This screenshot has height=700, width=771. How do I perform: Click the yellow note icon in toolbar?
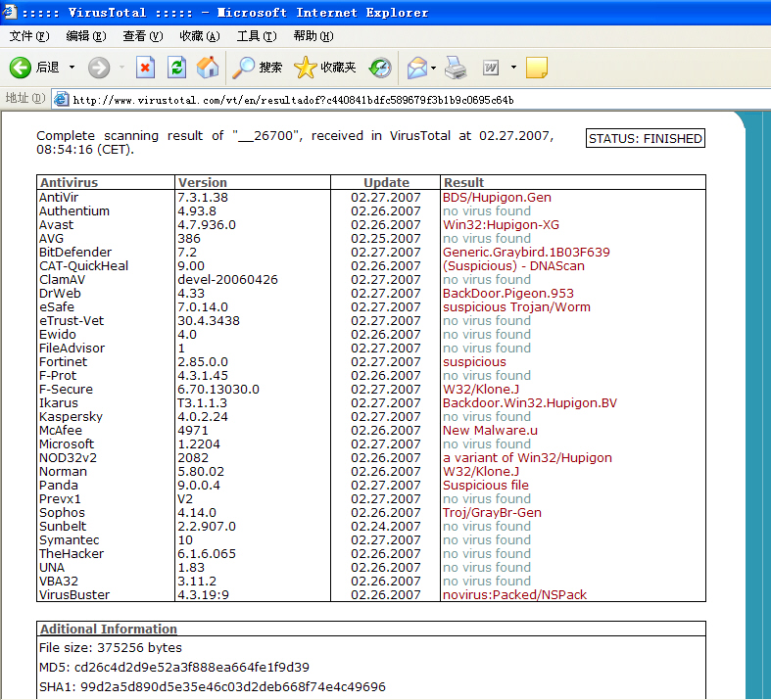[x=536, y=68]
